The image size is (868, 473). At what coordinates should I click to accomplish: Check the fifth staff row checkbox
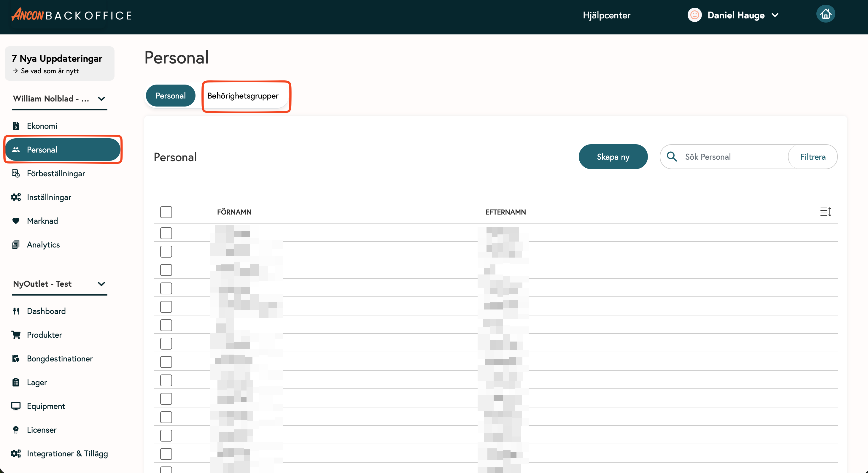point(166,307)
